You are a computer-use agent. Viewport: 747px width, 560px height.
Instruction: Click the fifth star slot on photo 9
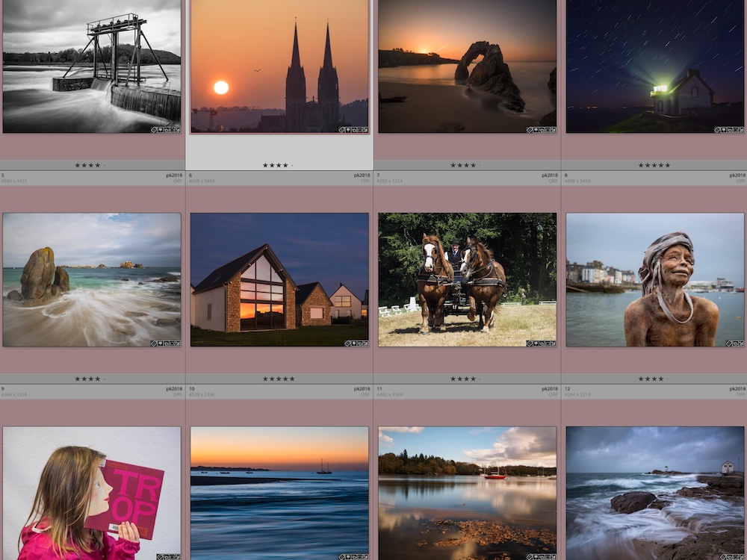104,378
